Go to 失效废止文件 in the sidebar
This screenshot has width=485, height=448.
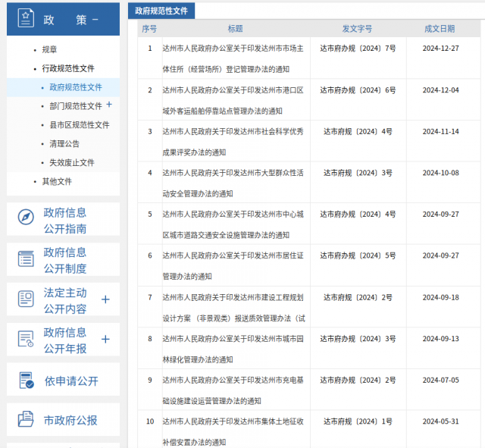pyautogui.click(x=72, y=162)
